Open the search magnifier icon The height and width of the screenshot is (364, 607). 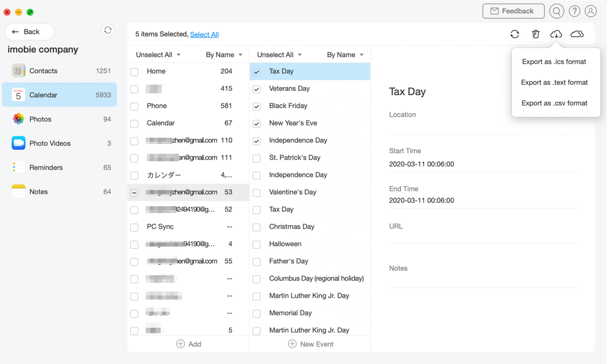coord(556,11)
